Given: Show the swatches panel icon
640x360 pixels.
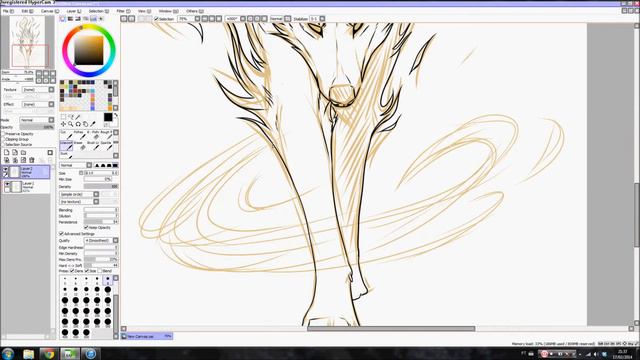Looking at the screenshot, I should point(93,19).
